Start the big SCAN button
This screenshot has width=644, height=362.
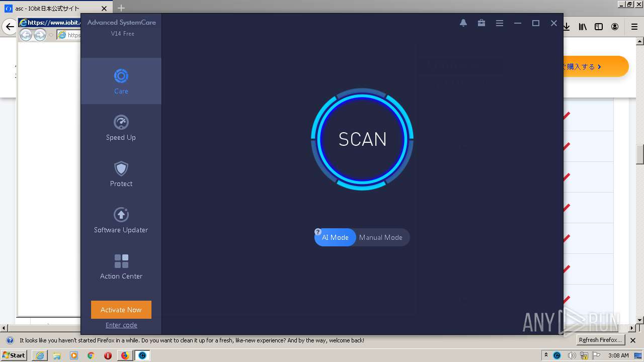click(362, 139)
